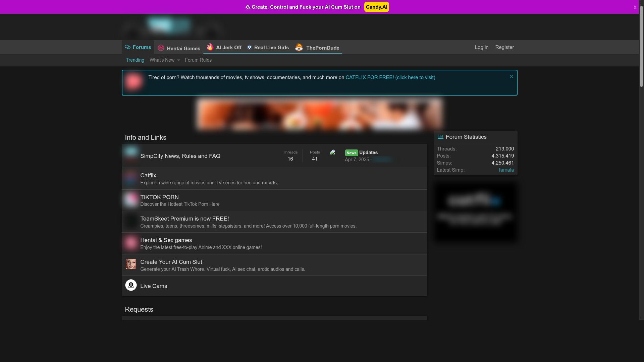
Task: Click the Live Cams webcam icon
Action: coord(131,285)
